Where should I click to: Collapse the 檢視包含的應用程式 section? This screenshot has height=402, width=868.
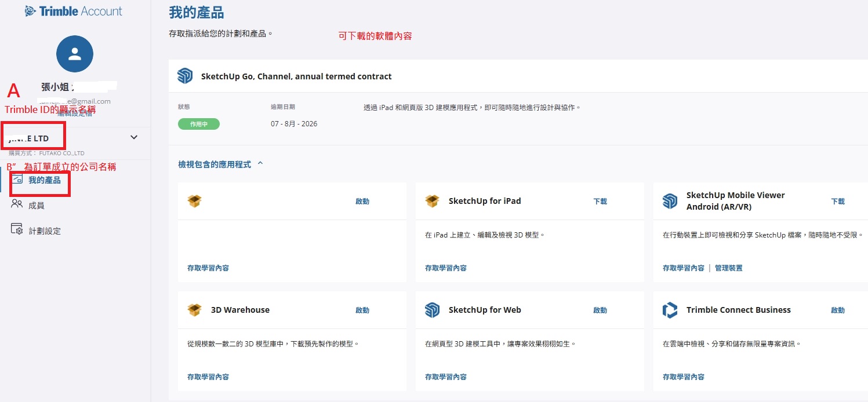(x=260, y=164)
